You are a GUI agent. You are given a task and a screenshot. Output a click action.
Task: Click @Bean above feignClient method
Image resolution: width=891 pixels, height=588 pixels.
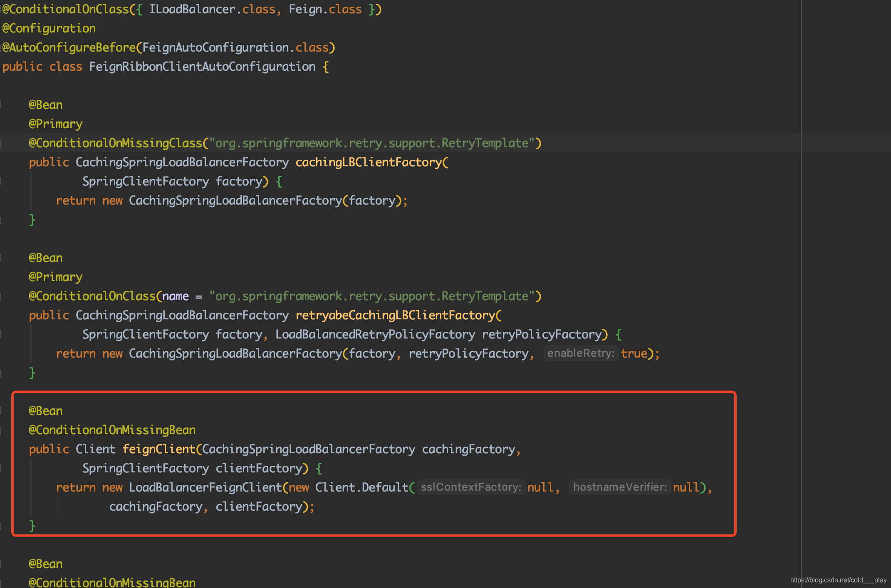pyautogui.click(x=46, y=411)
